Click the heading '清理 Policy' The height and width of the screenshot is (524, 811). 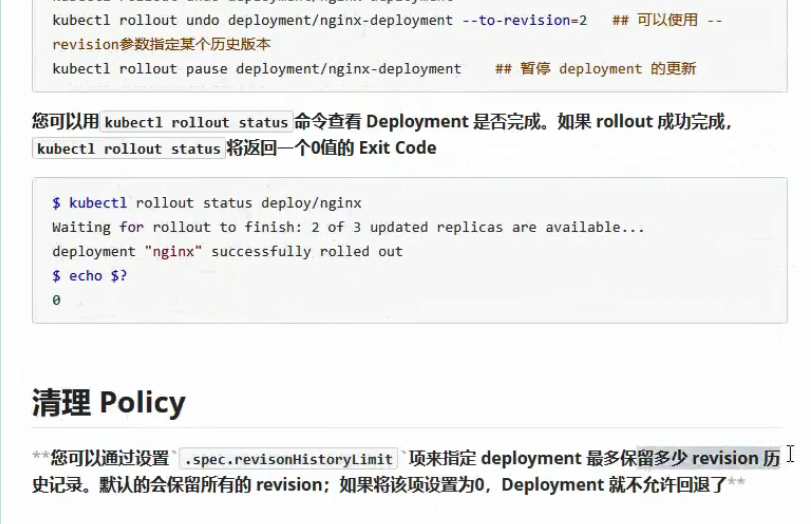pyautogui.click(x=109, y=402)
